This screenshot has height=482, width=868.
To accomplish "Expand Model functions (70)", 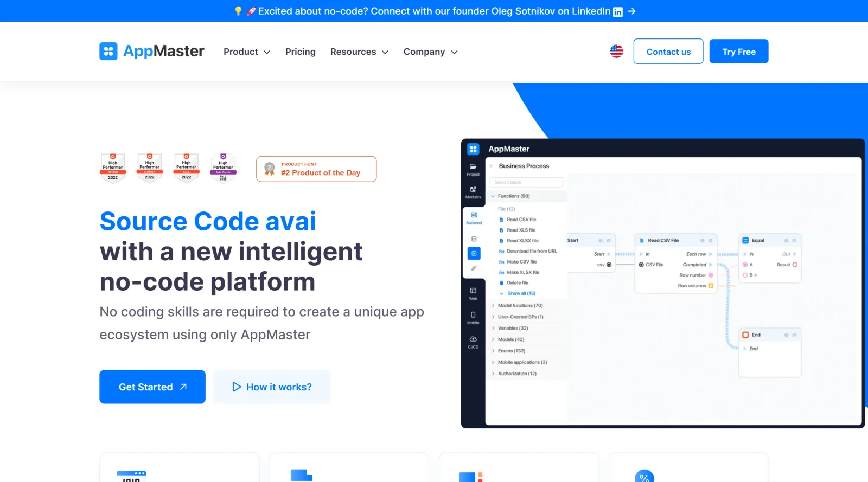I will coord(527,305).
